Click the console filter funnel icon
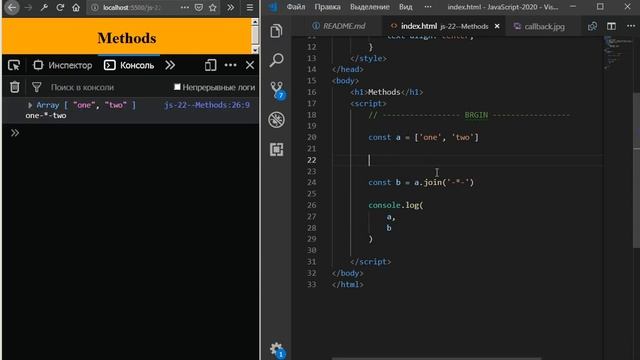The image size is (640, 360). point(37,87)
